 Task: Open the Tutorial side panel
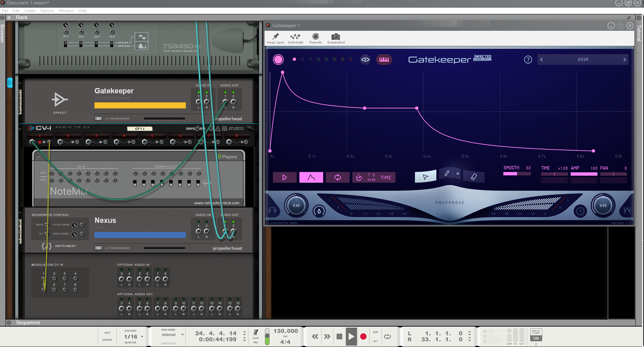[x=639, y=33]
